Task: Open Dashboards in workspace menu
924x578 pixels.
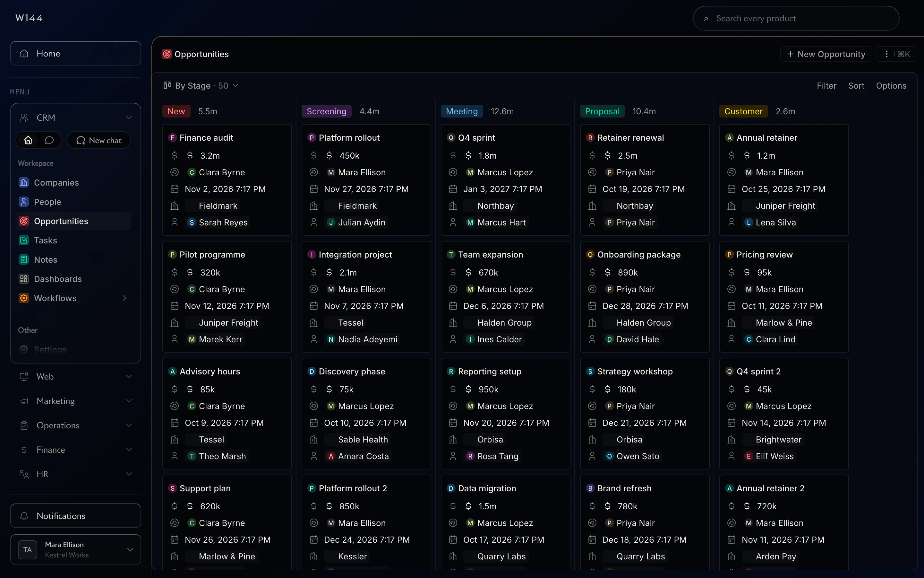Action: click(x=58, y=279)
